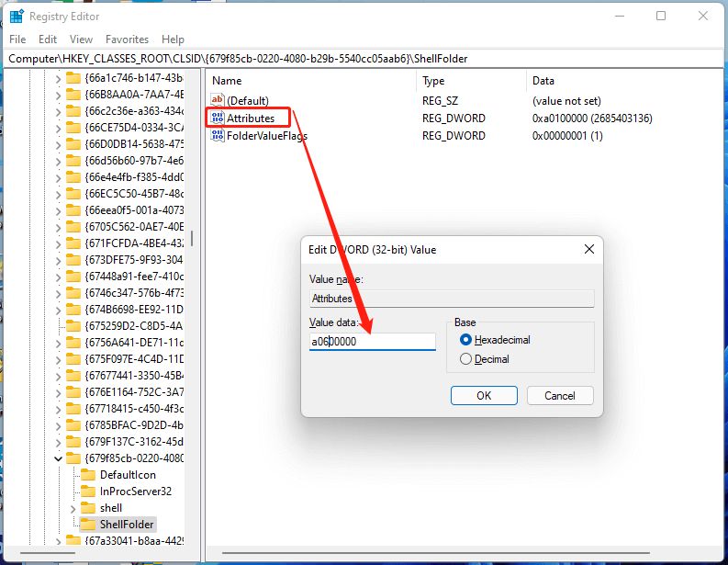Close the Edit DWORD dialog
Image resolution: width=728 pixels, height=565 pixels.
click(589, 250)
